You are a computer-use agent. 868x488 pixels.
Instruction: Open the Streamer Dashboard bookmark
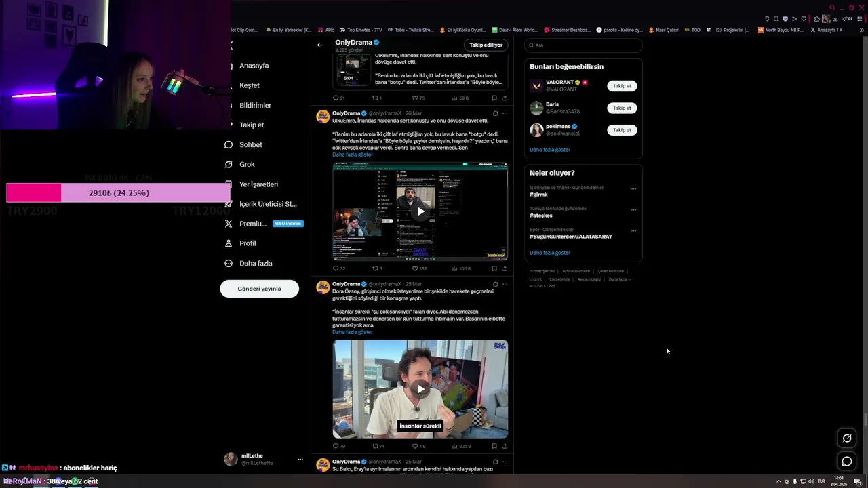tap(568, 30)
